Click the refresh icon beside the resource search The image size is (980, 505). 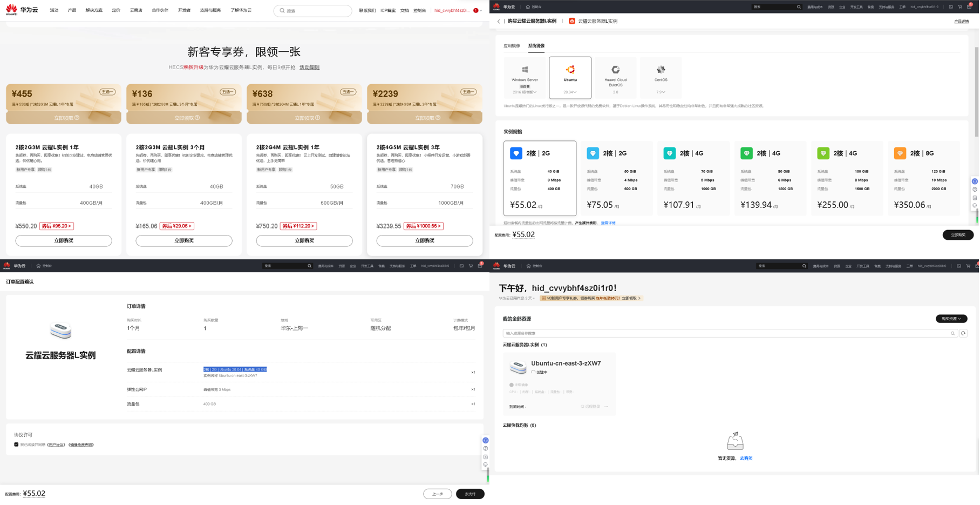pyautogui.click(x=963, y=333)
